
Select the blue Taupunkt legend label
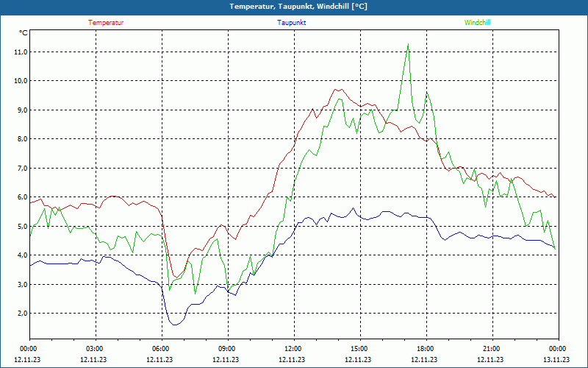pos(292,23)
